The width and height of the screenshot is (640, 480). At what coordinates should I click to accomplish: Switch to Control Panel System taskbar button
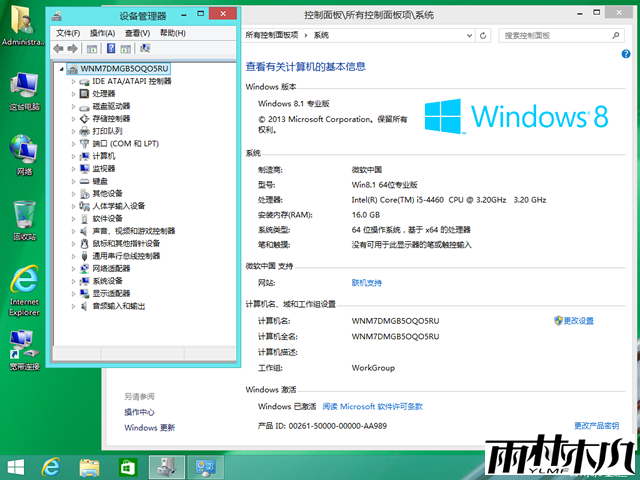pyautogui.click(x=205, y=467)
